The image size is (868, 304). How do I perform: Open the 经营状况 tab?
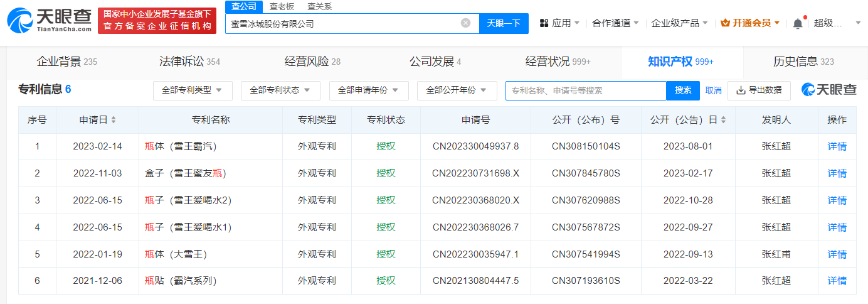coord(558,62)
